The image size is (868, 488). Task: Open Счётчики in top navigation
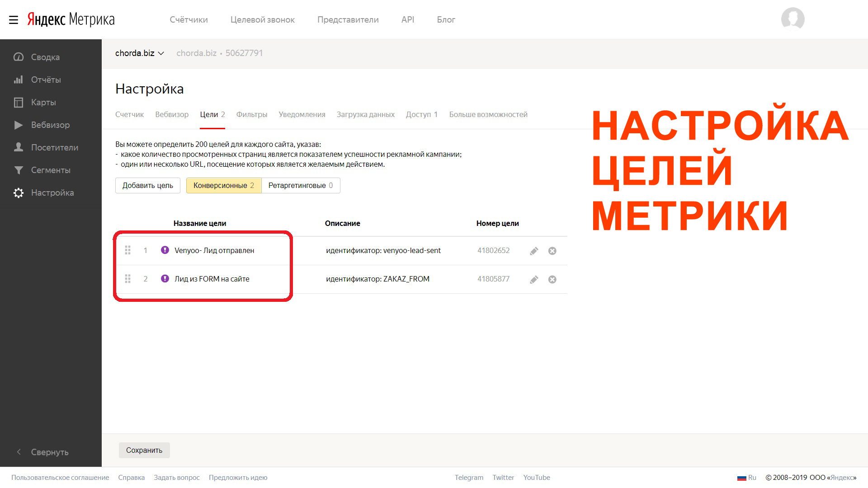pyautogui.click(x=189, y=19)
